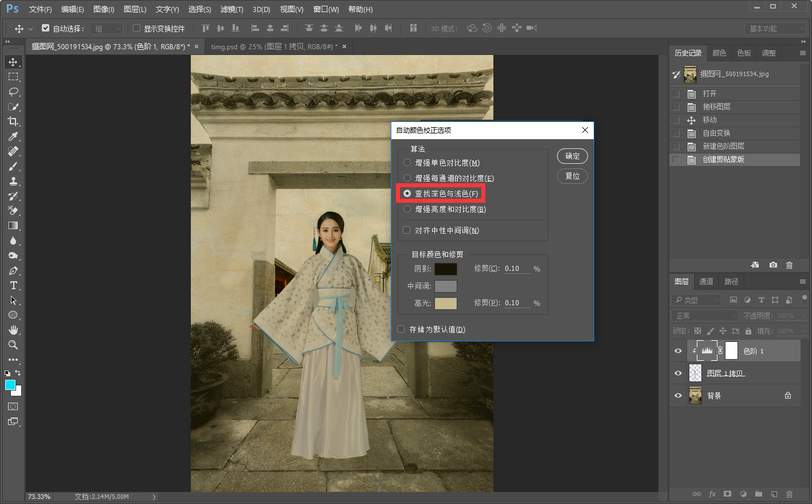Check the Save as defaults checkbox
Viewport: 812px width, 504px height.
tap(401, 329)
